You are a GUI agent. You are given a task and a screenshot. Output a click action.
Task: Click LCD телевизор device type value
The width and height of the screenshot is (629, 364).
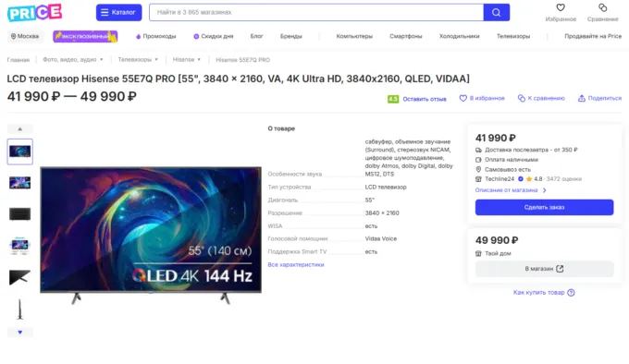click(386, 187)
